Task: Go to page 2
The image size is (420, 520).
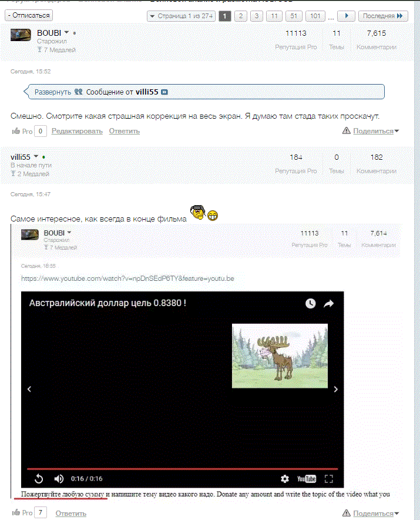Action: [x=241, y=16]
